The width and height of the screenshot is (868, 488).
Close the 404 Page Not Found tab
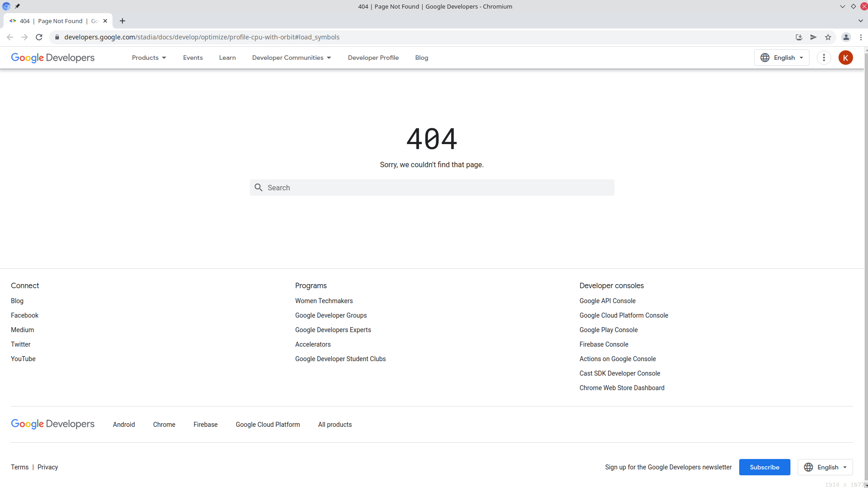(x=105, y=21)
